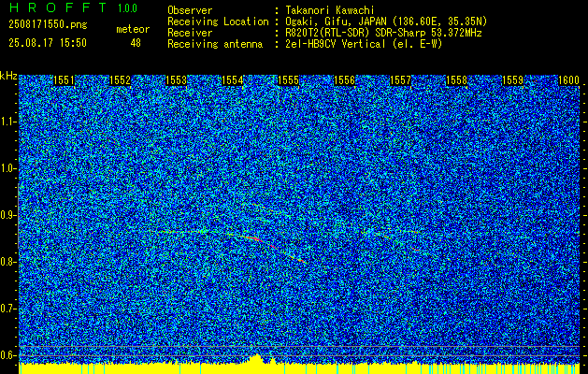Click the yellow signal level peak below 1554

(x=257, y=358)
